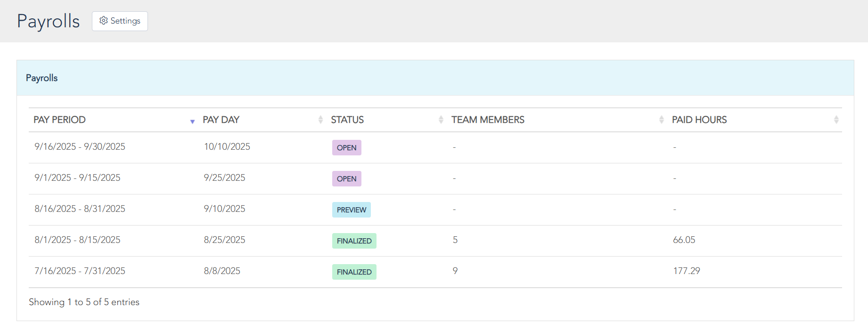The height and width of the screenshot is (331, 868).
Task: Click the 177.29 paid hours value
Action: pyautogui.click(x=686, y=271)
